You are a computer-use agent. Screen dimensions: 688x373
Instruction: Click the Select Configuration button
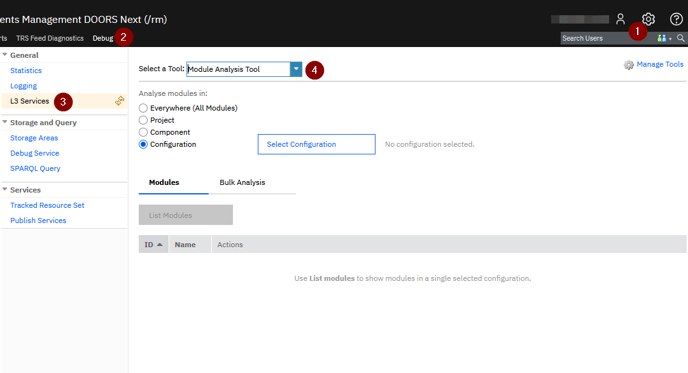coord(316,144)
